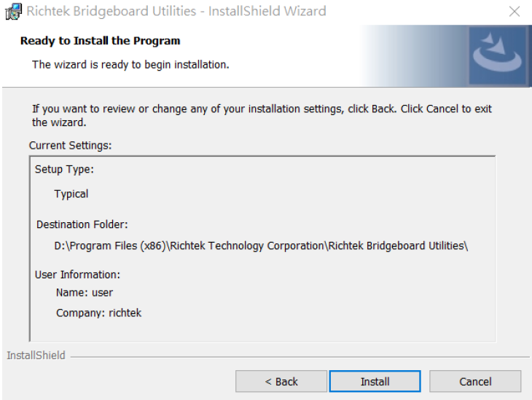Viewport: 532px width, 400px height.
Task: Click the 'Typical' setup type text
Action: (71, 194)
